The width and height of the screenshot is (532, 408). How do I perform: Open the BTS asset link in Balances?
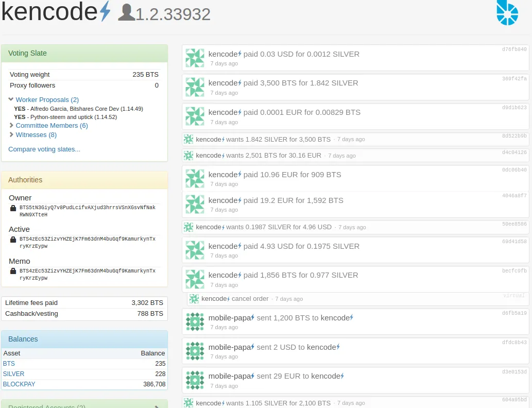9,364
